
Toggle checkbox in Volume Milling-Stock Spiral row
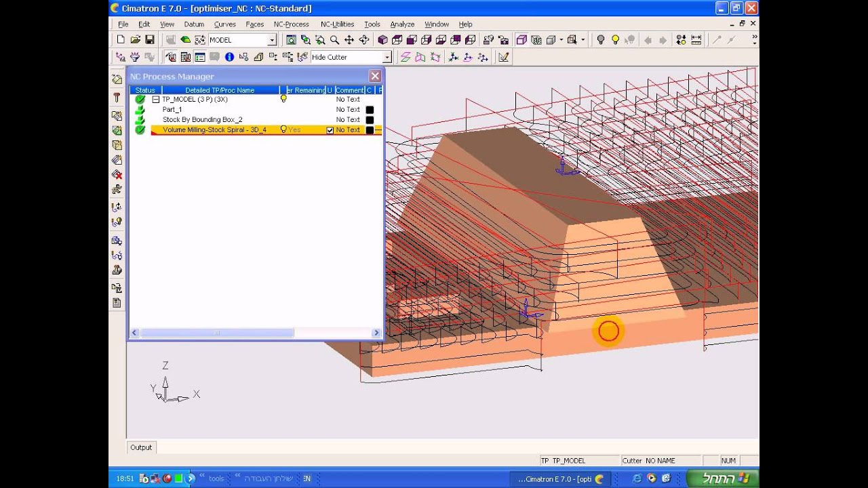[x=330, y=130]
